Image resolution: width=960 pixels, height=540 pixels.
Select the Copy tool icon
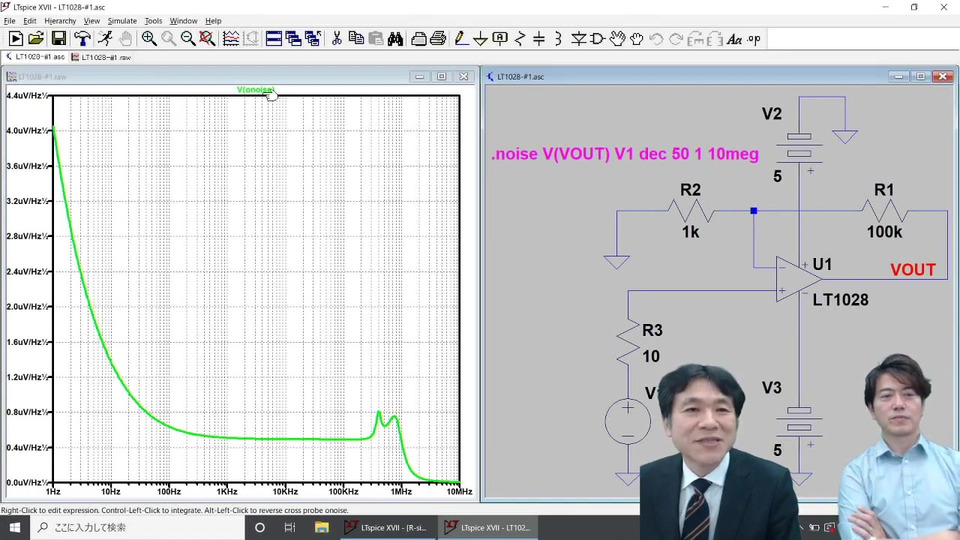click(x=356, y=39)
